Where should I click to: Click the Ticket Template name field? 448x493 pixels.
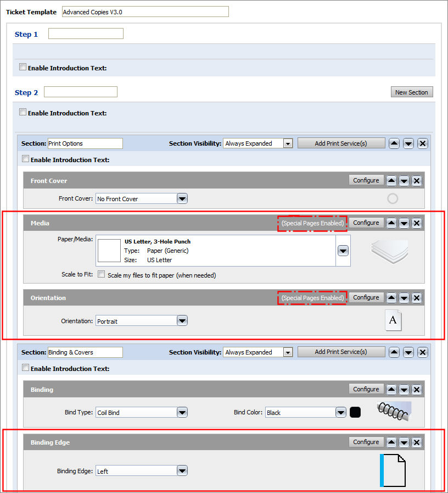(x=144, y=12)
